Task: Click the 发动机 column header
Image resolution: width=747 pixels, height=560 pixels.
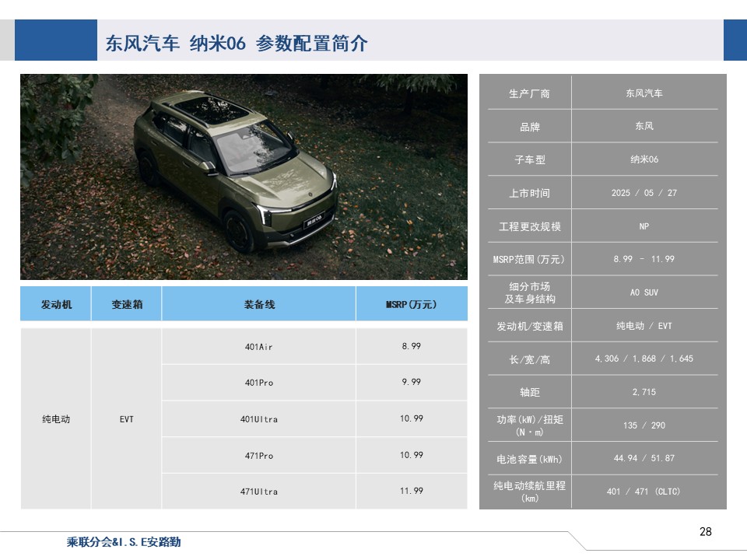Action: click(x=56, y=304)
